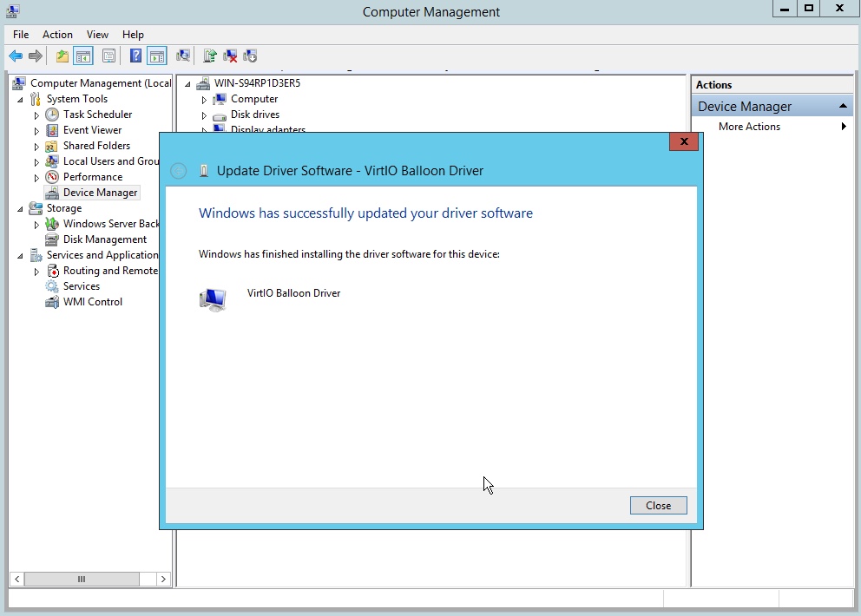Viewport: 861px width, 616px height.
Task: Click the System Tools icon
Action: point(35,99)
